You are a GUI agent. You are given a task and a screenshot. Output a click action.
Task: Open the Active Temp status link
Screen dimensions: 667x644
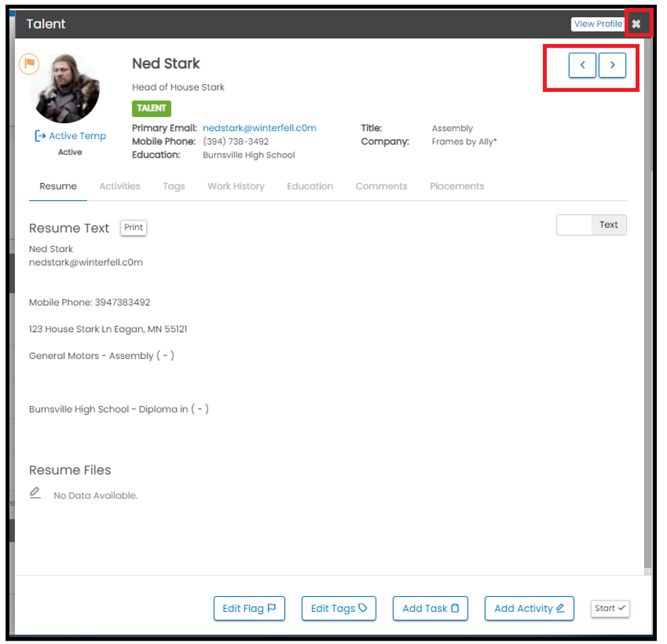70,135
